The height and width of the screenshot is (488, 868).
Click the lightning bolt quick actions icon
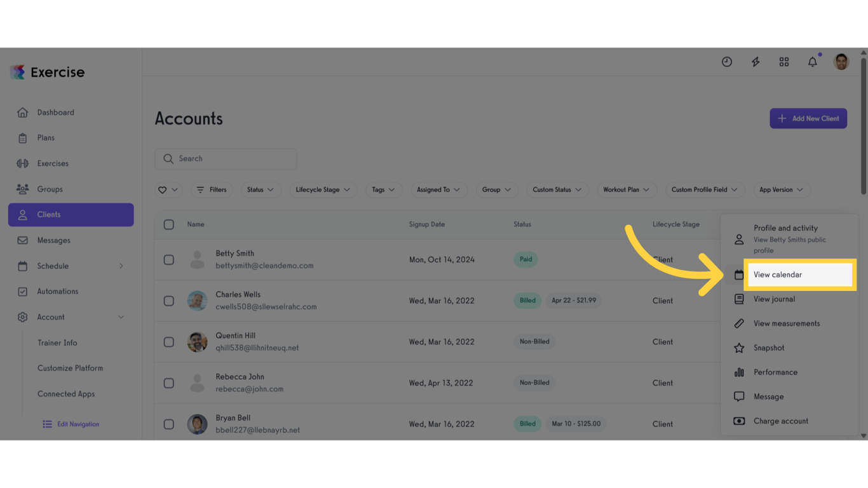(x=755, y=62)
